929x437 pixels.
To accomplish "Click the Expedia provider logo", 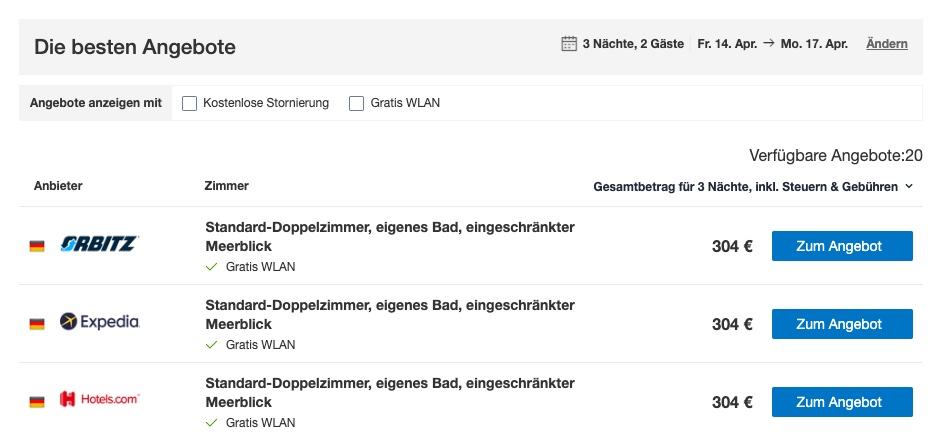I will (x=100, y=322).
